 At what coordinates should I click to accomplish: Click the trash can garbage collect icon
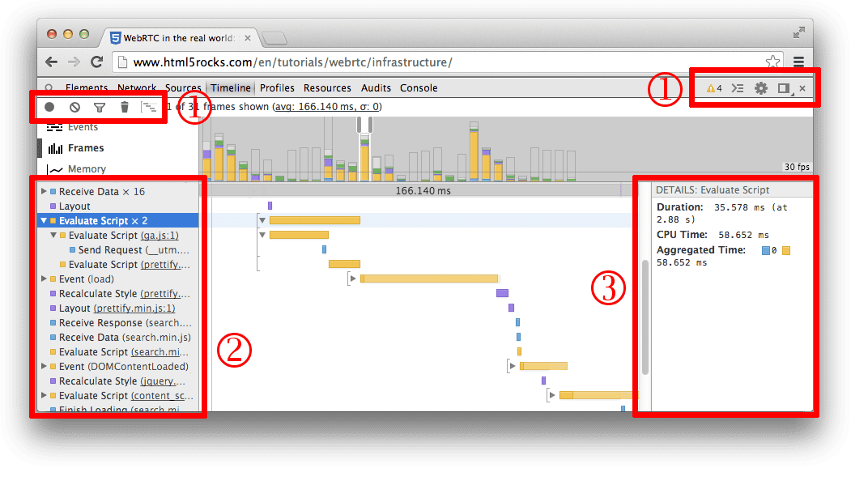click(x=124, y=107)
